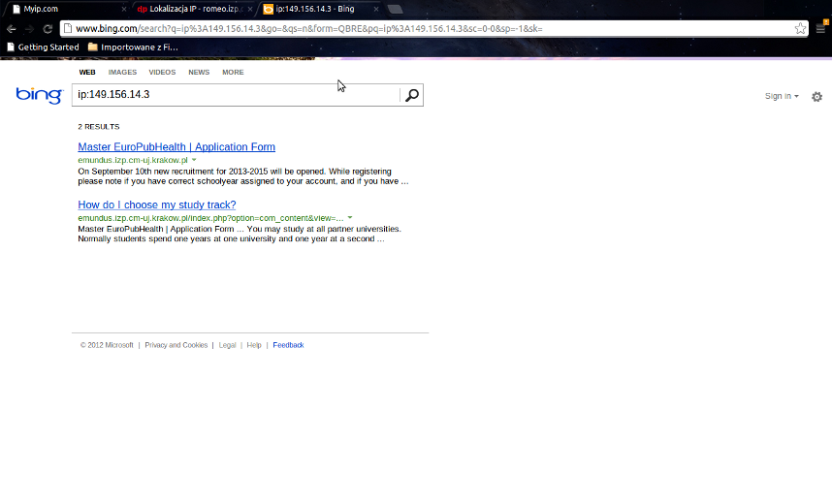Click the Bing search input field
This screenshot has height=504, width=832.
click(x=237, y=95)
